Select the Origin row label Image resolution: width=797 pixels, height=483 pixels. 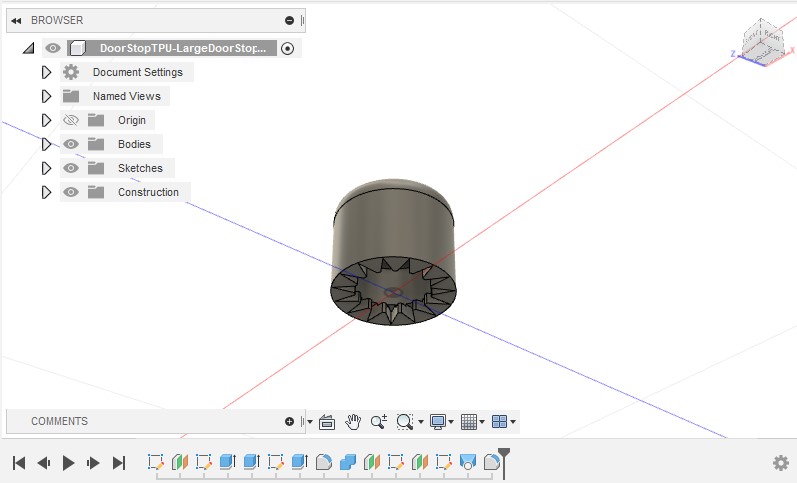[132, 120]
